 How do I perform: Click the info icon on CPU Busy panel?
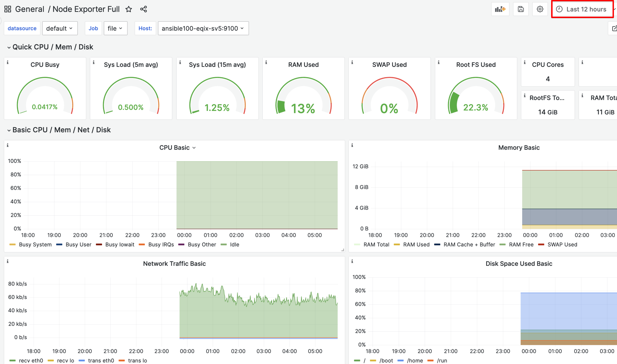click(8, 63)
